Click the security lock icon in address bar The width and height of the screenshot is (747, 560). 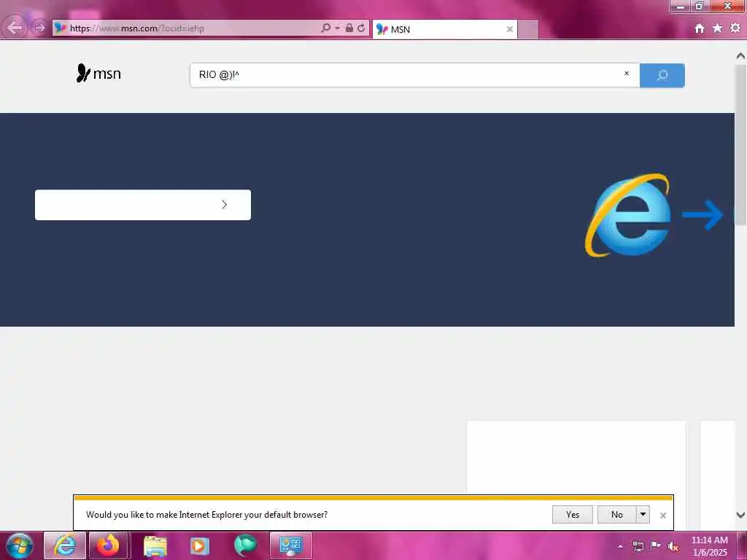click(x=349, y=28)
